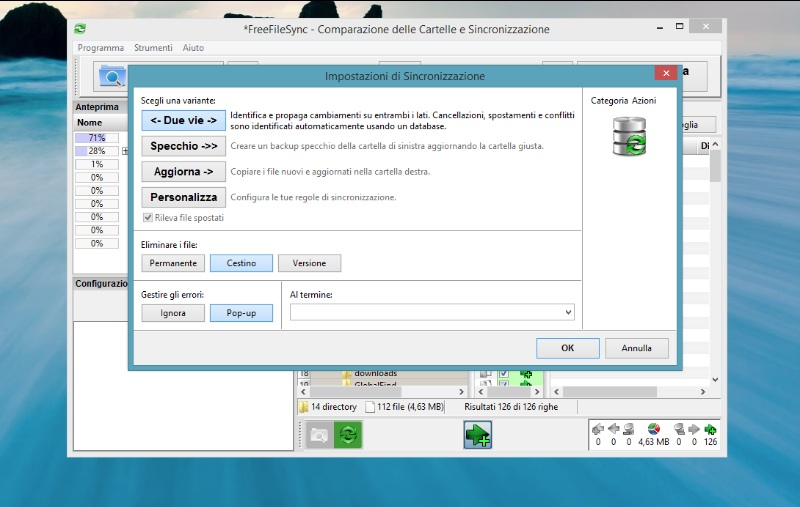Open the Programma menu
The height and width of the screenshot is (507, 800).
[x=101, y=48]
